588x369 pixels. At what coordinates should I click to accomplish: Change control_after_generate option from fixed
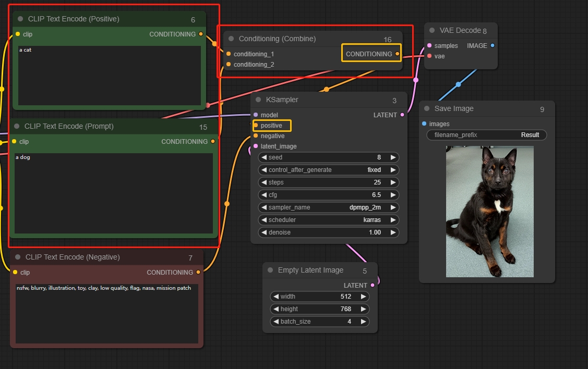coord(329,170)
